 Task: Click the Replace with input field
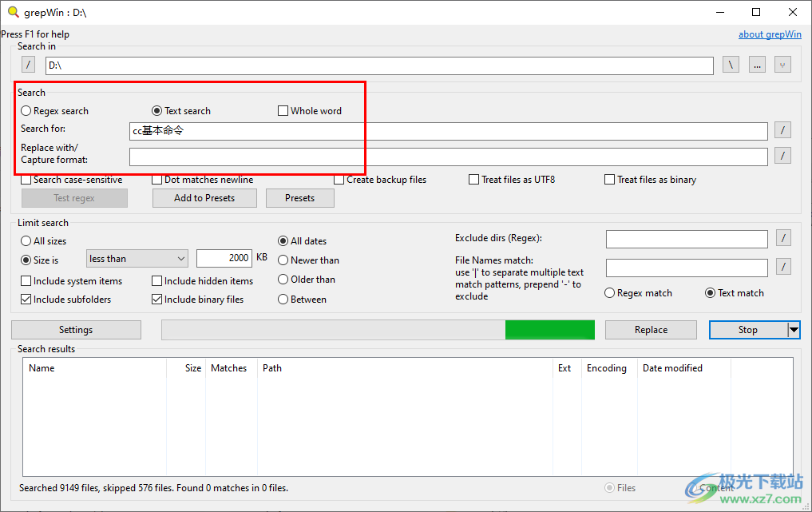point(449,157)
